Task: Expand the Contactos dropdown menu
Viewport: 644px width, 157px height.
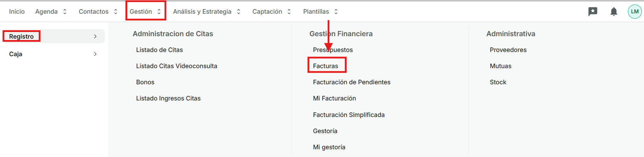Action: pos(98,12)
